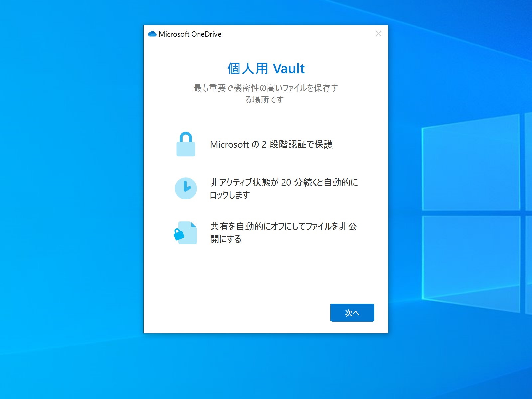Click the blue lock body illustration

186,149
